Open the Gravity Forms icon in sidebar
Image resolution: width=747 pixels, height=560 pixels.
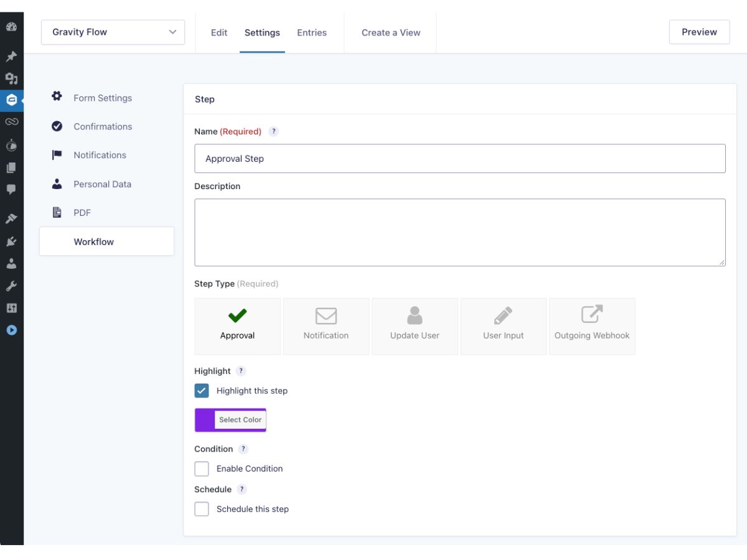point(11,100)
